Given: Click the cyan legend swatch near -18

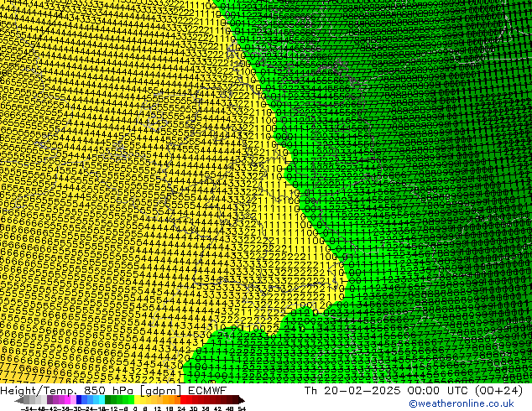Looking at the screenshot, I should pos(102,399).
